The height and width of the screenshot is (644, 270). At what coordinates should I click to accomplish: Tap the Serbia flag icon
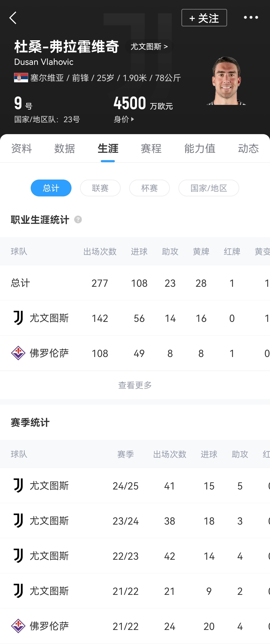(x=21, y=78)
